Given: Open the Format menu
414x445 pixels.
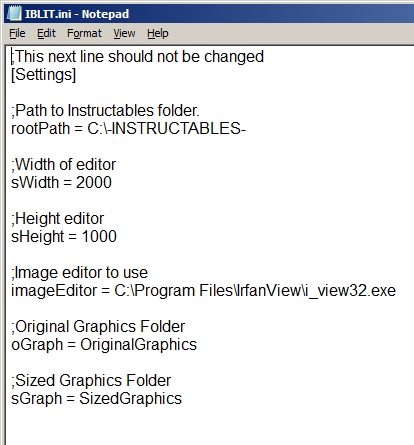Looking at the screenshot, I should point(84,33).
